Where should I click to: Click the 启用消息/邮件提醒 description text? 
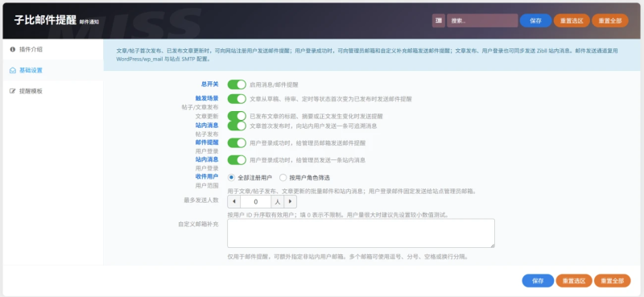[x=274, y=85]
